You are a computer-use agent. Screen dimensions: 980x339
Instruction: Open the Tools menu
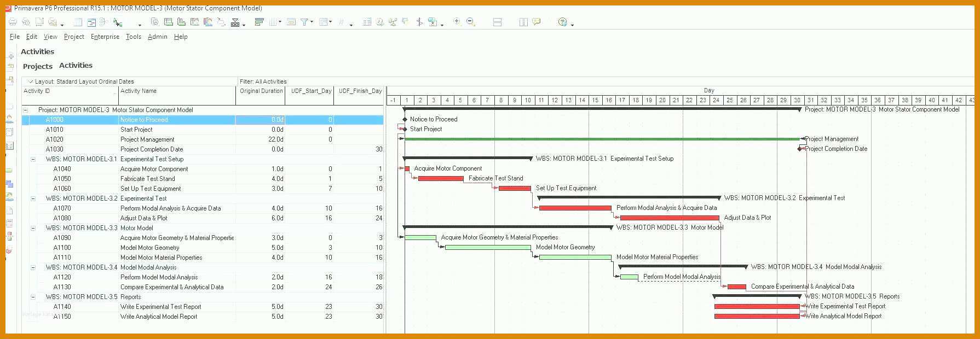click(134, 37)
